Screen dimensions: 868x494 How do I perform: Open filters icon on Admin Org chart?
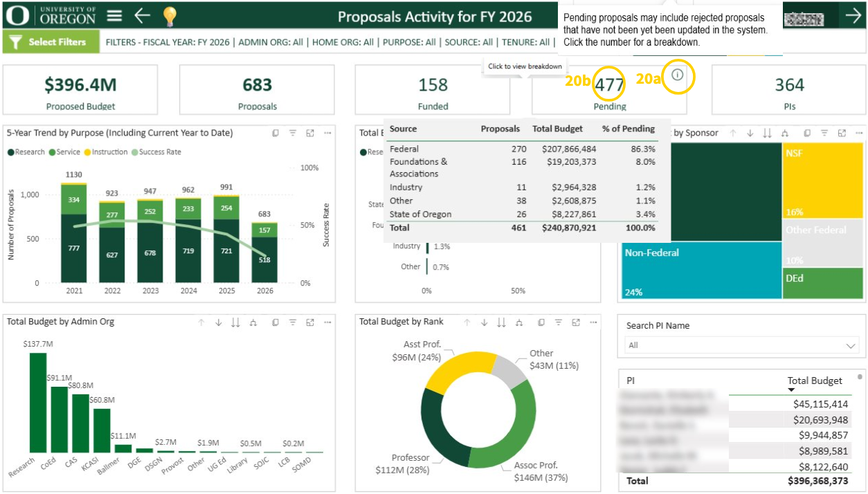(x=293, y=322)
